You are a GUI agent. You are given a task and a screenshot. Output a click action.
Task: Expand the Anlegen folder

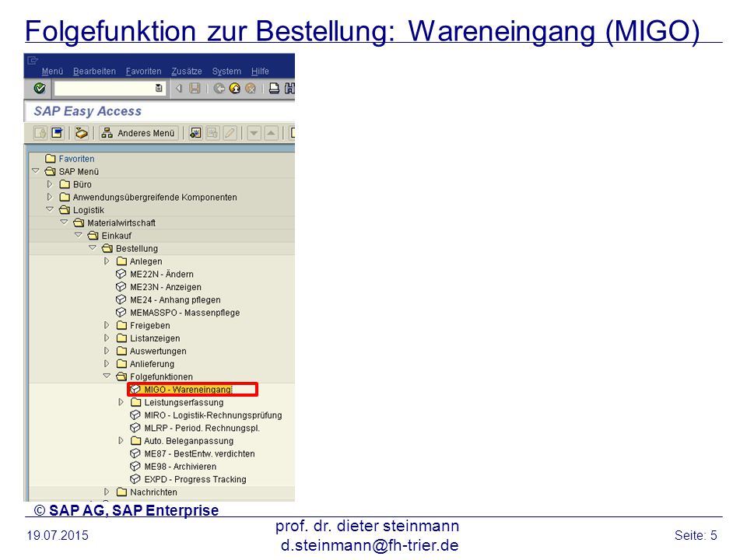(x=107, y=261)
